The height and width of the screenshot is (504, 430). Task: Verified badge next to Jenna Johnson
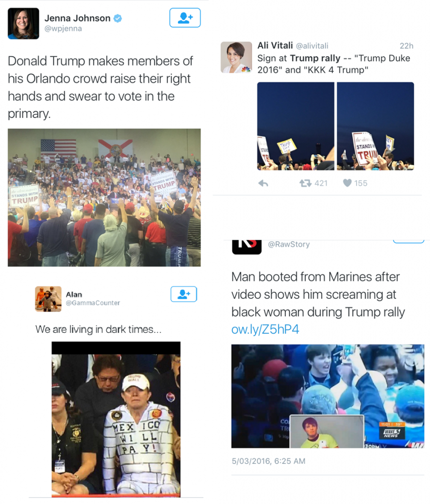pos(118,18)
